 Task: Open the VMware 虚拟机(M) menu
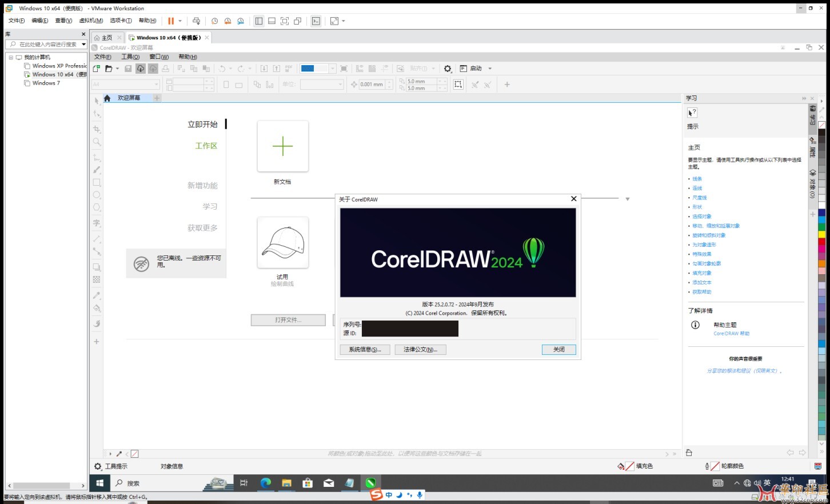(x=91, y=21)
